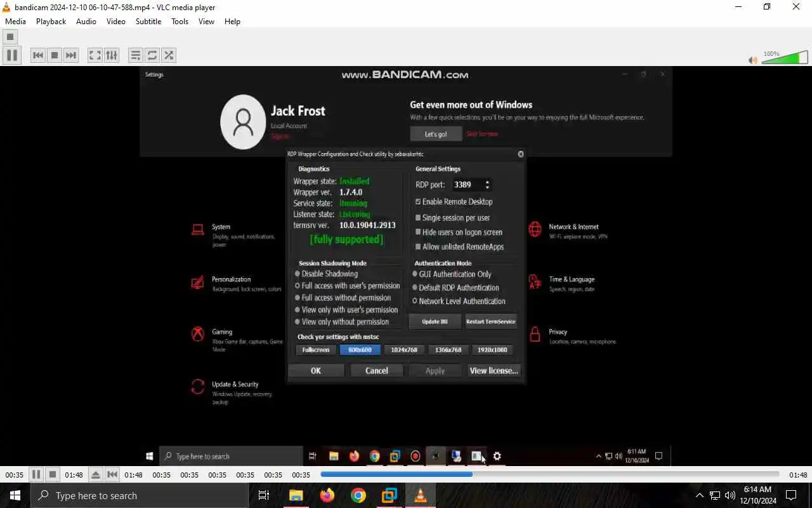Open the Help menu
This screenshot has height=508, width=812.
[x=232, y=21]
